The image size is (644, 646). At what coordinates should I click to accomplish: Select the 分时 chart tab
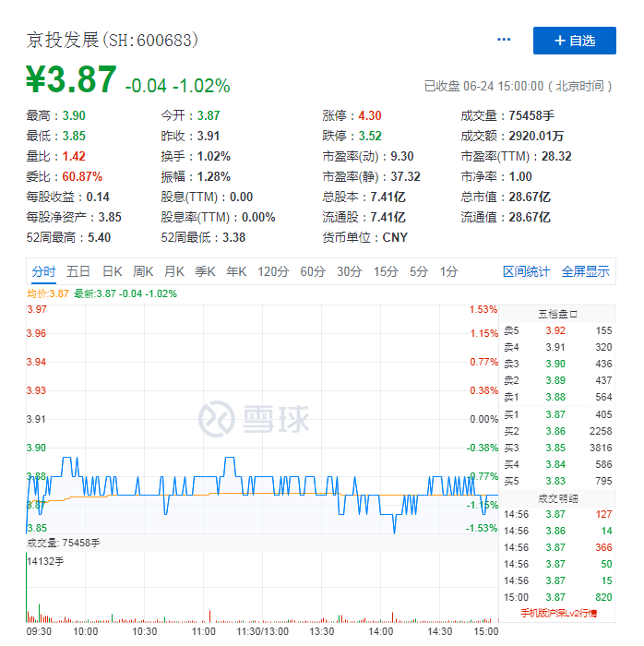coord(43,271)
